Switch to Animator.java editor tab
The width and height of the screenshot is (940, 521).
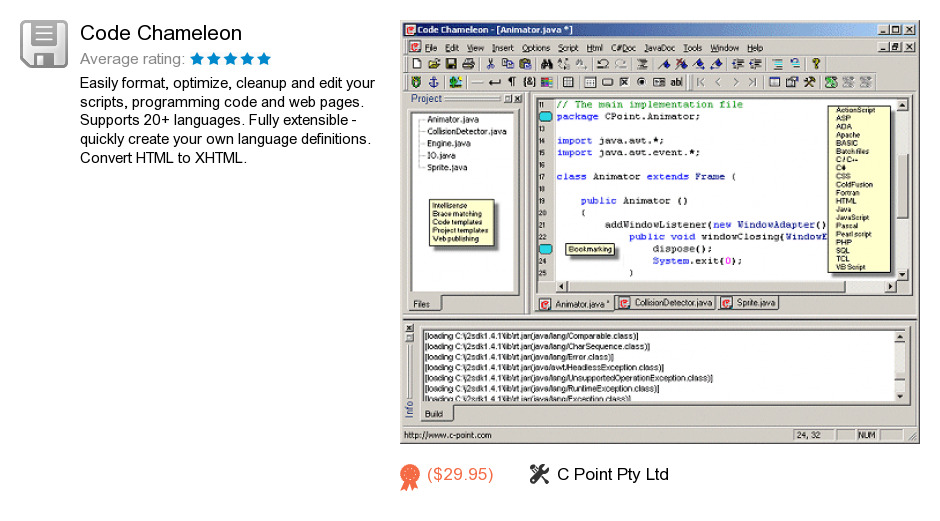point(574,304)
